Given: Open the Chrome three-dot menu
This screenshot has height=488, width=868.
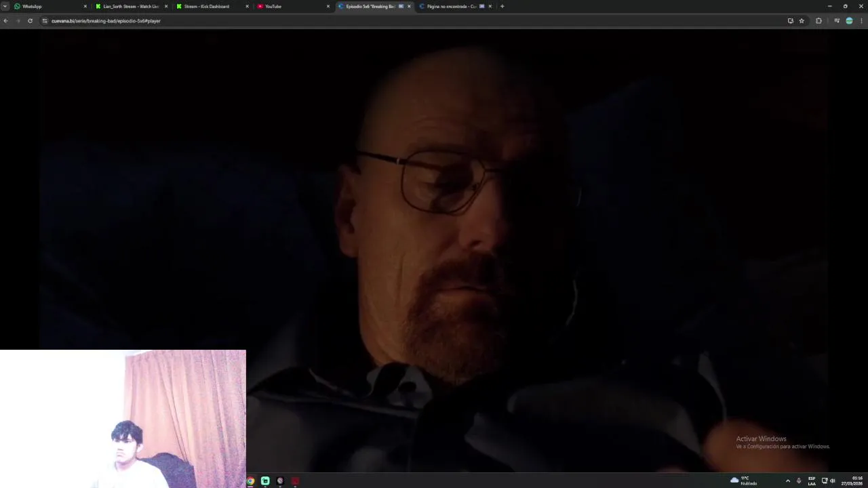Looking at the screenshot, I should tap(862, 21).
